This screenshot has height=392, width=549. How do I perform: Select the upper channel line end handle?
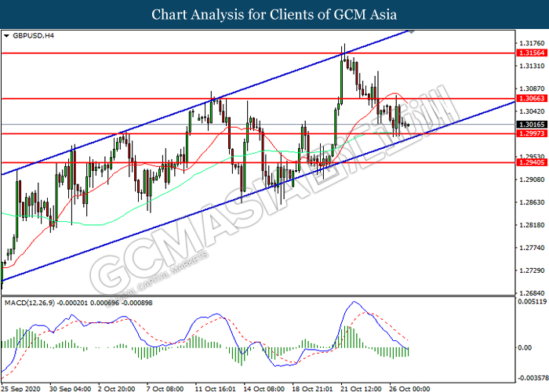[412, 31]
